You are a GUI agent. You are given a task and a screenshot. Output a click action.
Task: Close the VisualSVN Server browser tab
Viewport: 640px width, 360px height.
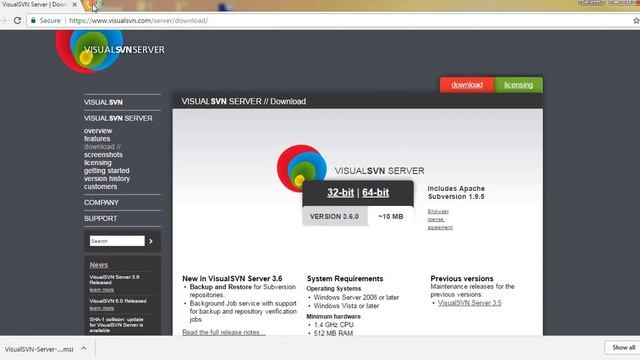tap(75, 4)
